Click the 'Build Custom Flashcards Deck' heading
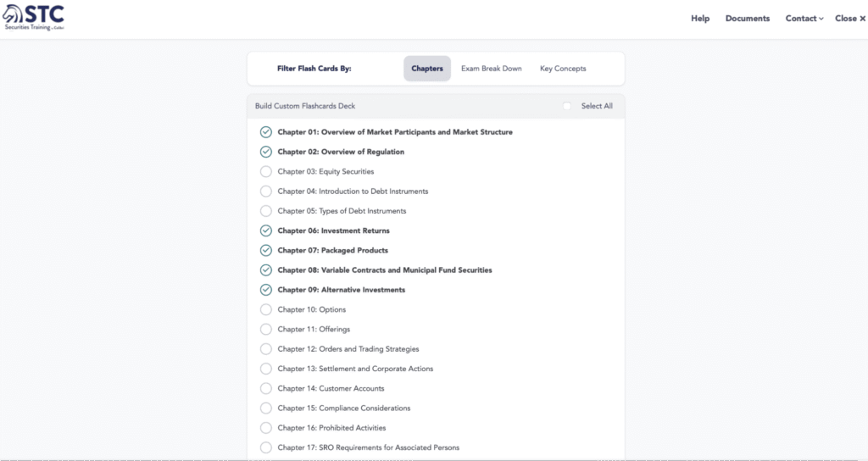This screenshot has height=461, width=868. click(x=305, y=106)
